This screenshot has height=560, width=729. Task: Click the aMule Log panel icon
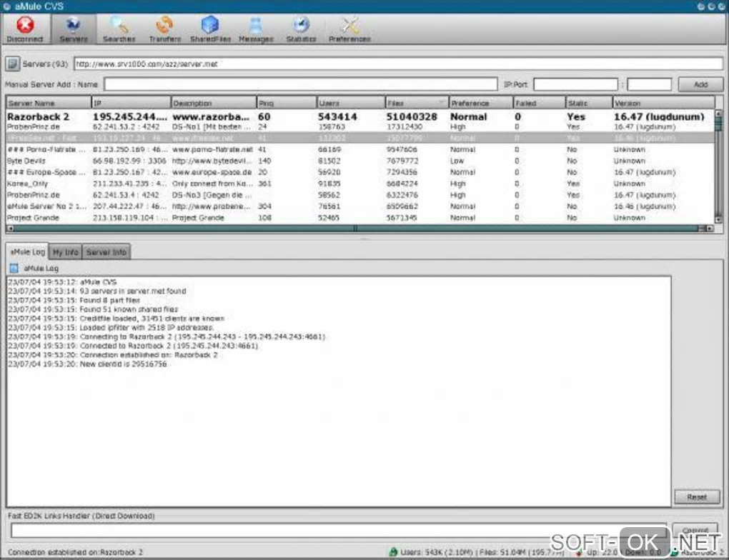(14, 268)
